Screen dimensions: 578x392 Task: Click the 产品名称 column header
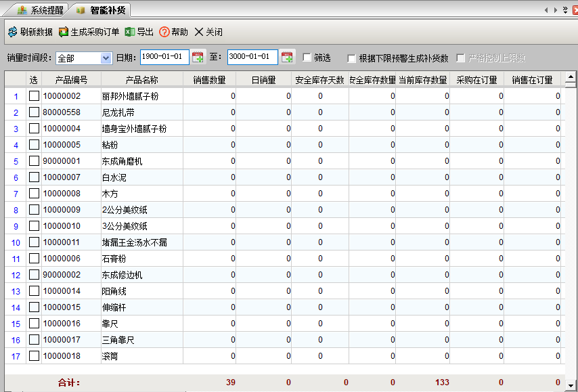pos(142,80)
